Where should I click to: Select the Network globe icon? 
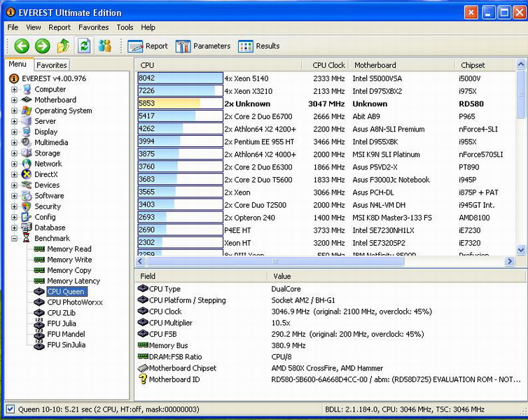pyautogui.click(x=27, y=164)
